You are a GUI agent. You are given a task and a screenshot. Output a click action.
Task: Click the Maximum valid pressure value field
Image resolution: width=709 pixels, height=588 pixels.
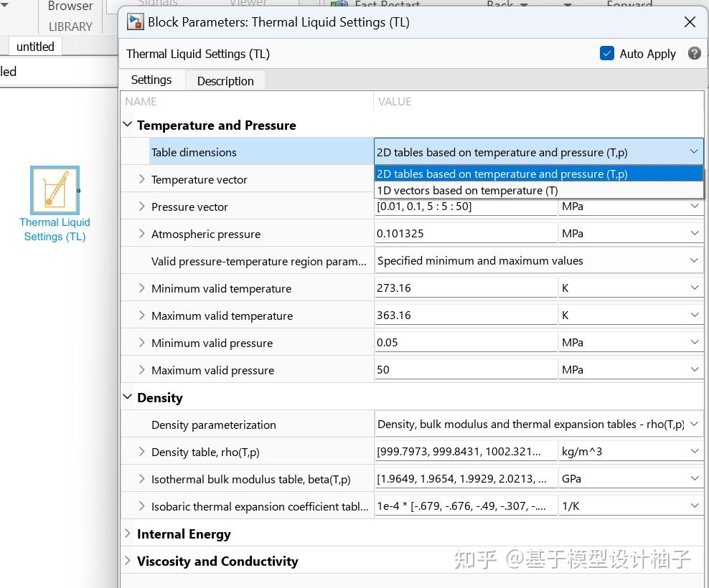[x=465, y=369]
